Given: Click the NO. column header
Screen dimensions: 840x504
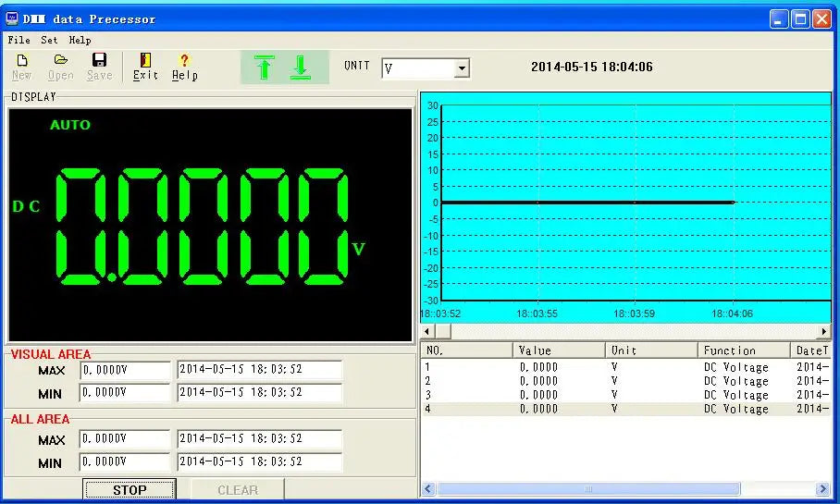Looking at the screenshot, I should click(x=466, y=350).
